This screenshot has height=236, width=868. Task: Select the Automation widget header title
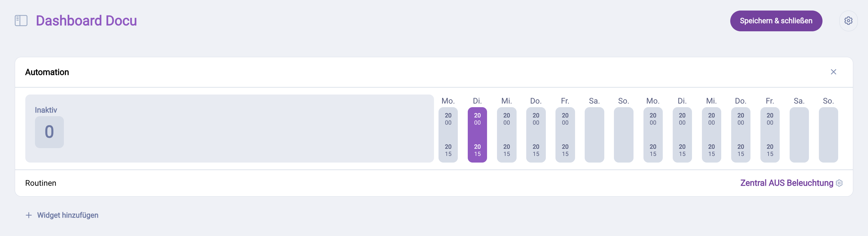(47, 72)
